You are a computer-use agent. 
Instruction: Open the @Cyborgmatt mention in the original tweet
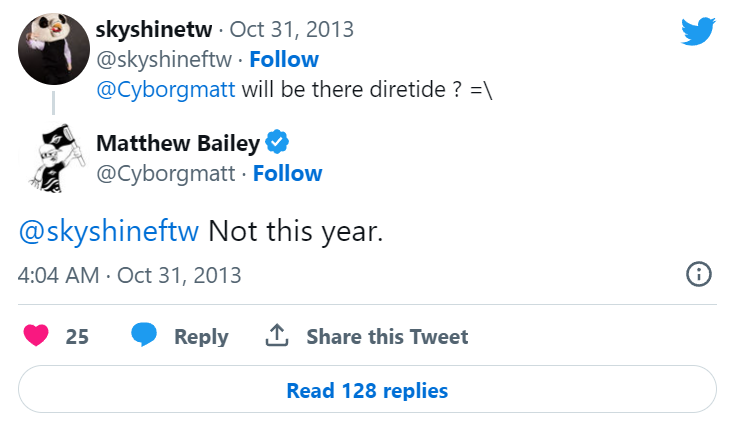pos(165,89)
